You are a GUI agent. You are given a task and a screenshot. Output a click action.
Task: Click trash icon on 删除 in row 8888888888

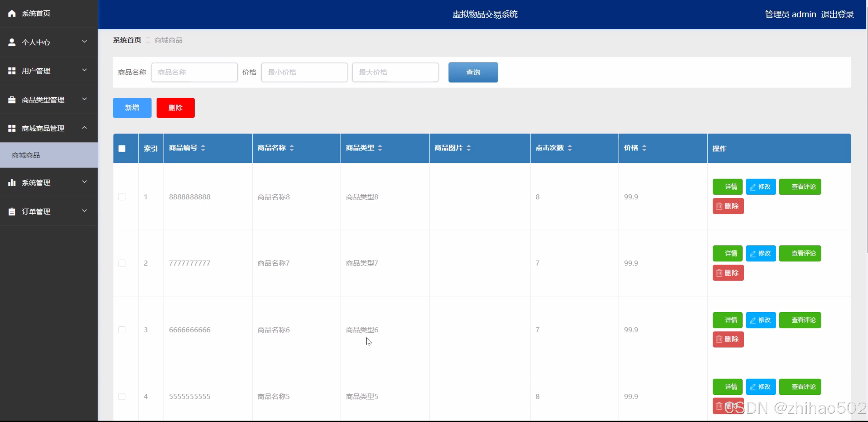(719, 206)
